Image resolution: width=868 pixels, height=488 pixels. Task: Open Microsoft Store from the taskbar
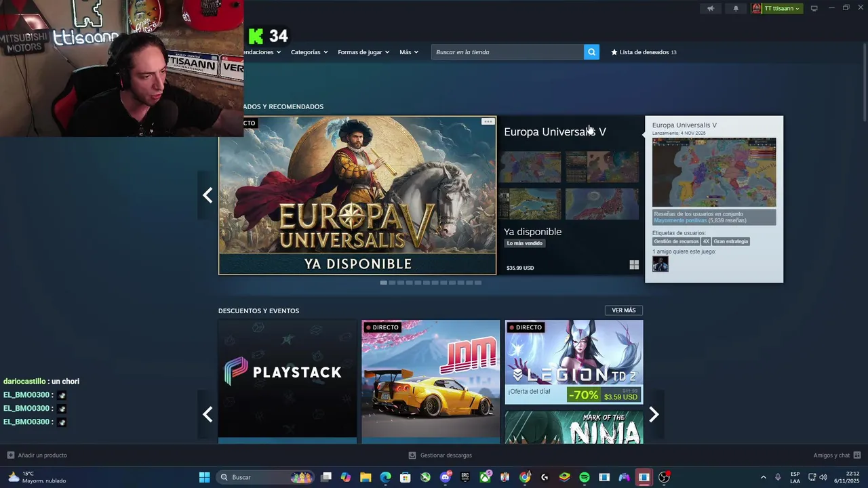406,477
